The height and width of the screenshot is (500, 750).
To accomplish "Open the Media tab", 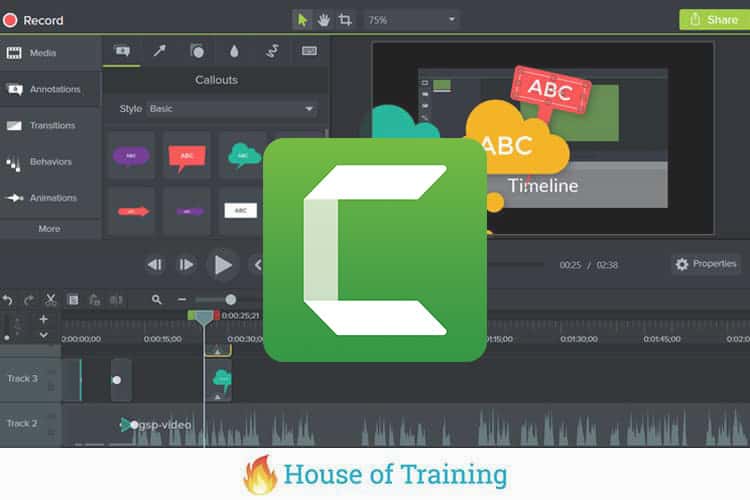I will click(x=50, y=53).
